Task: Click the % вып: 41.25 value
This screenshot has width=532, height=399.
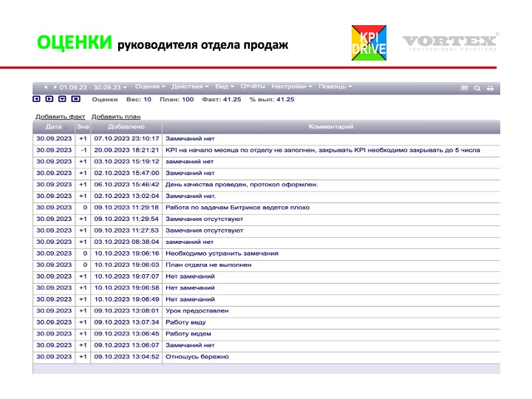Action: tap(272, 100)
